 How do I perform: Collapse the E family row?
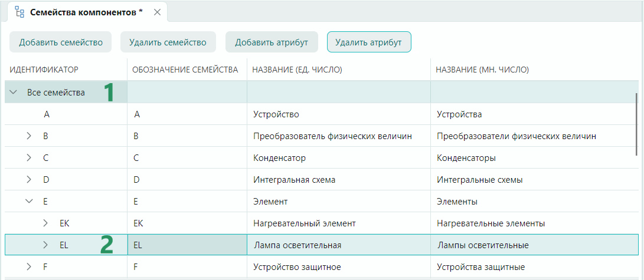pos(29,201)
